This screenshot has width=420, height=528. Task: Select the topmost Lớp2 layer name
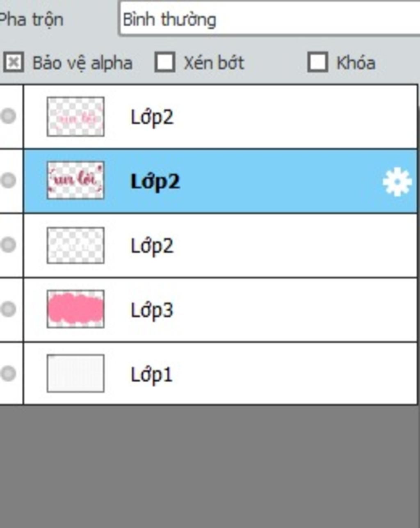152,117
